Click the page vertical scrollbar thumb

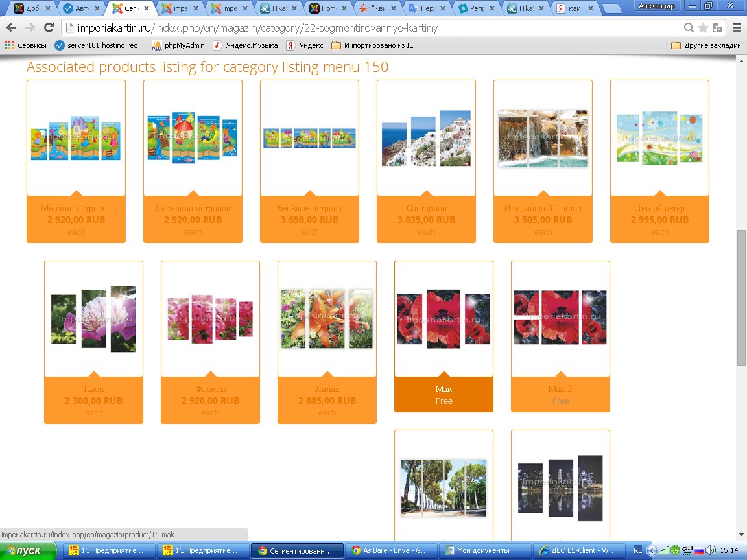741,297
